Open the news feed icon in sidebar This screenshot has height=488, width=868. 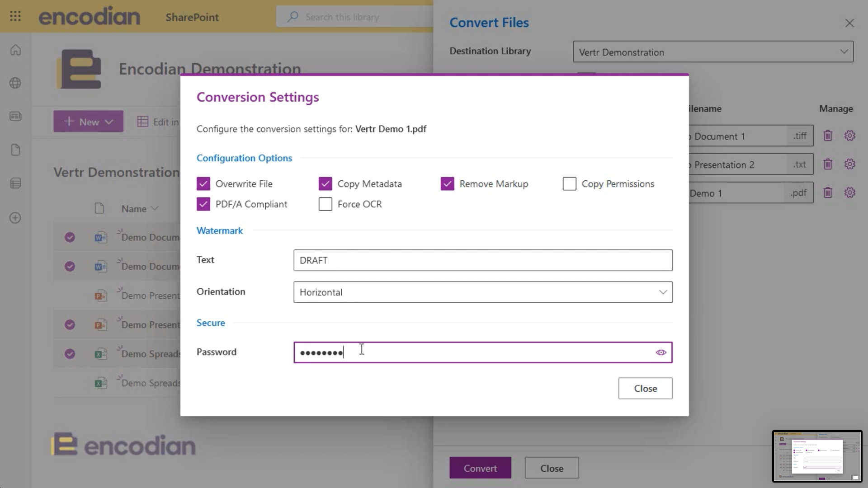[x=15, y=116]
